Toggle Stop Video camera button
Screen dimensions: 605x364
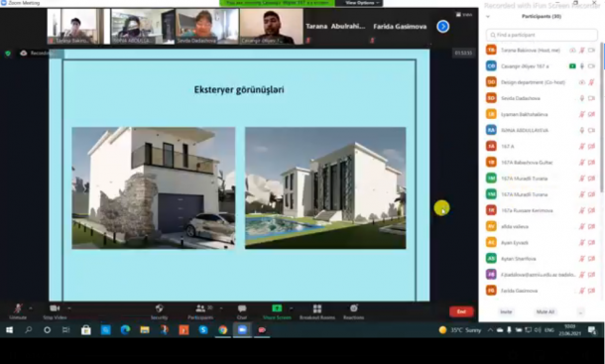coord(55,308)
